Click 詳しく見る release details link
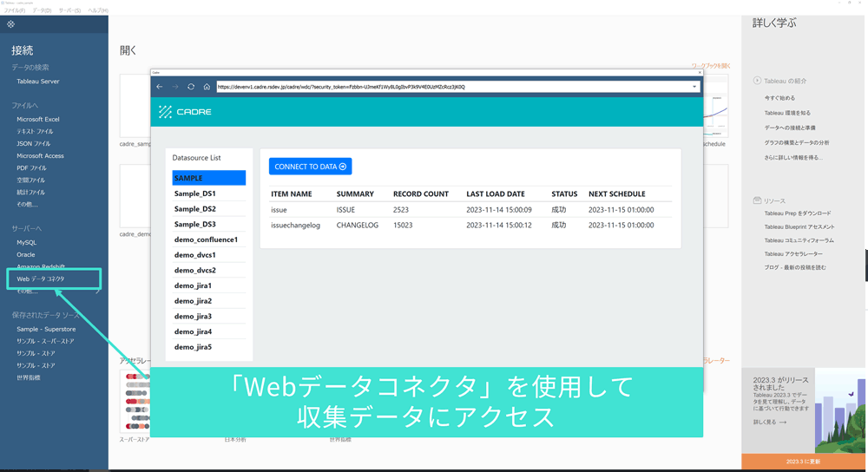 pyautogui.click(x=769, y=423)
